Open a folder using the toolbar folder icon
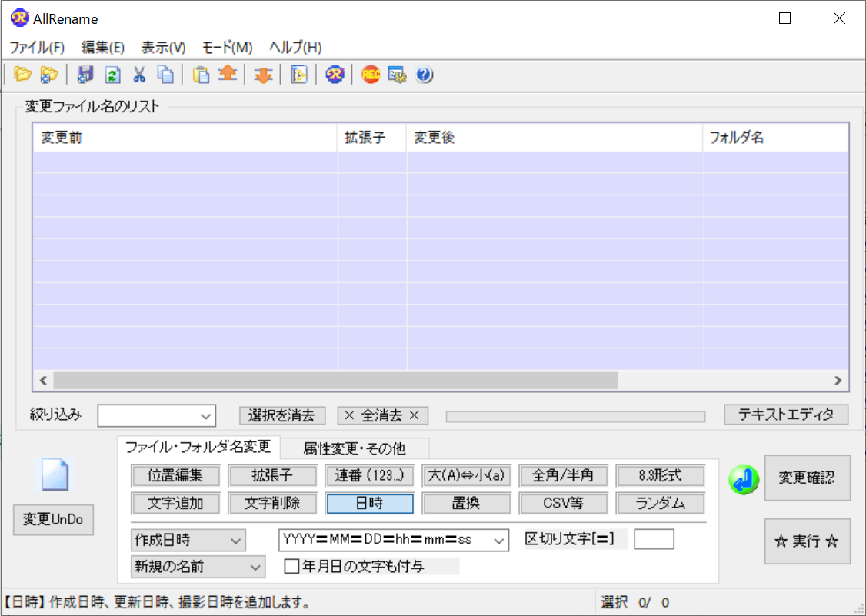This screenshot has width=866, height=616. 23,74
